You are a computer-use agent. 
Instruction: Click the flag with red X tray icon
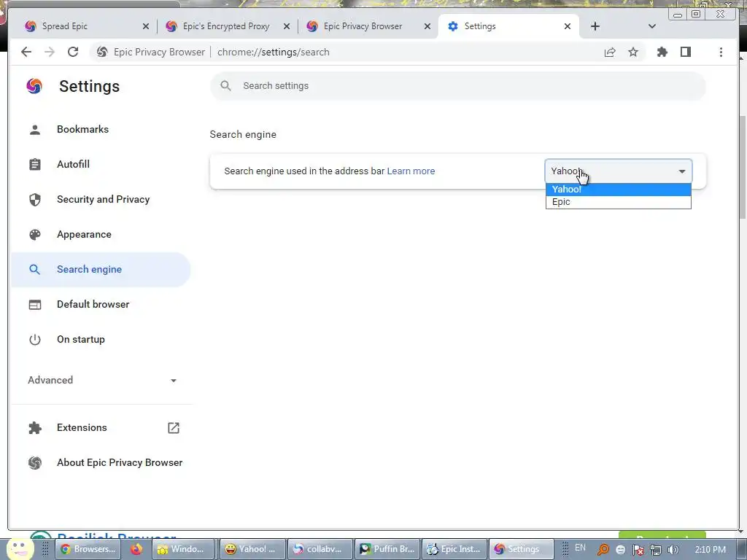point(638,550)
